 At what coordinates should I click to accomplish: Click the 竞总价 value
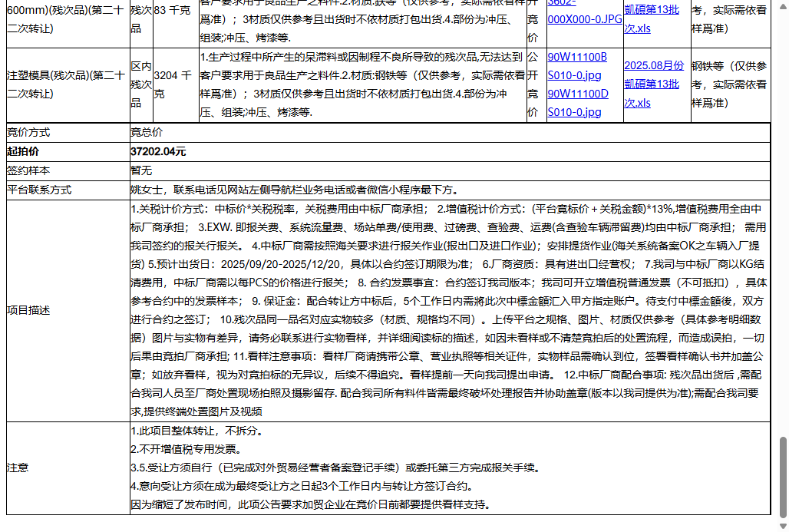pos(147,132)
